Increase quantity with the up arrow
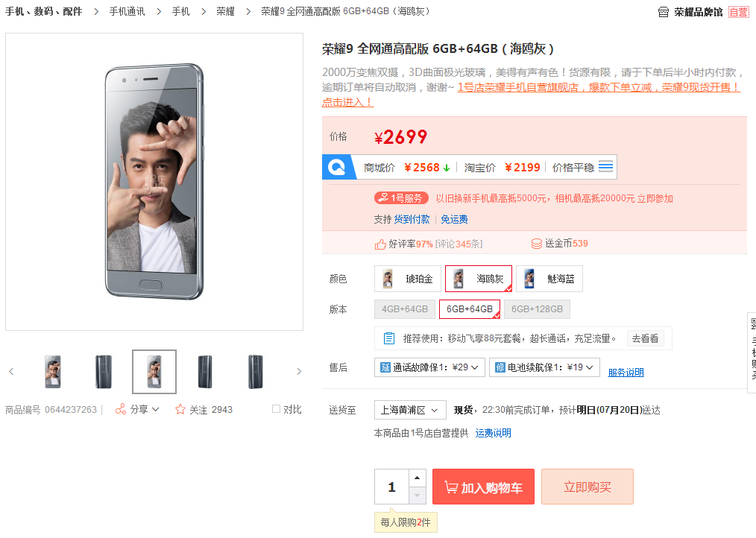The height and width of the screenshot is (538, 756). (x=418, y=478)
